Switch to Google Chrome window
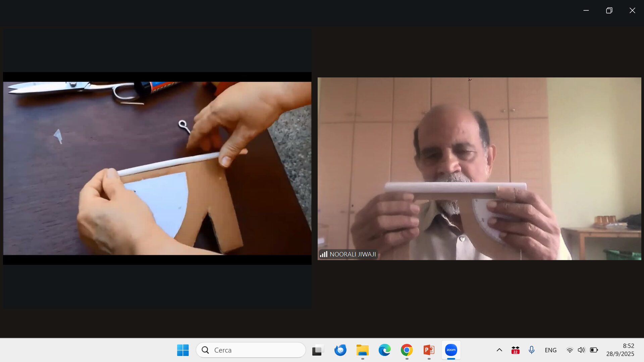The image size is (644, 362). [x=407, y=350]
